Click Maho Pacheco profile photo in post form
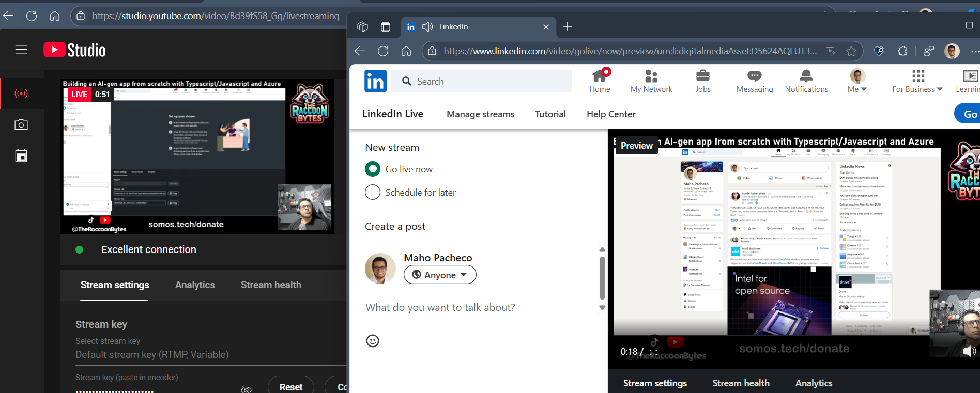The image size is (980, 393). click(380, 269)
